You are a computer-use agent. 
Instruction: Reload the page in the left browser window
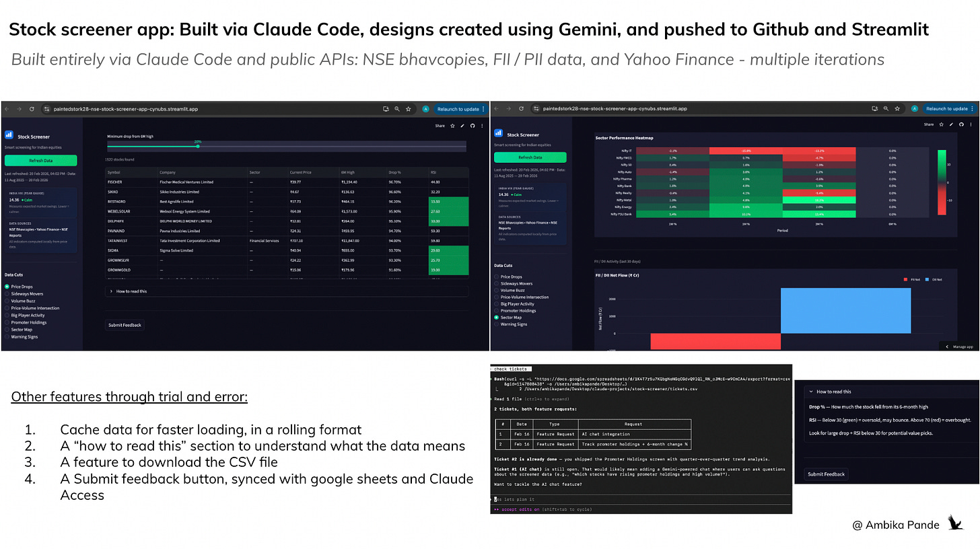(32, 109)
